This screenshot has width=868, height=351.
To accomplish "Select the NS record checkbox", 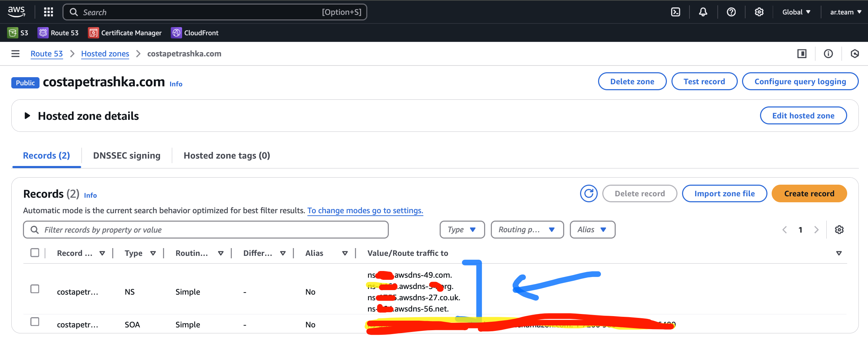I will coord(35,289).
